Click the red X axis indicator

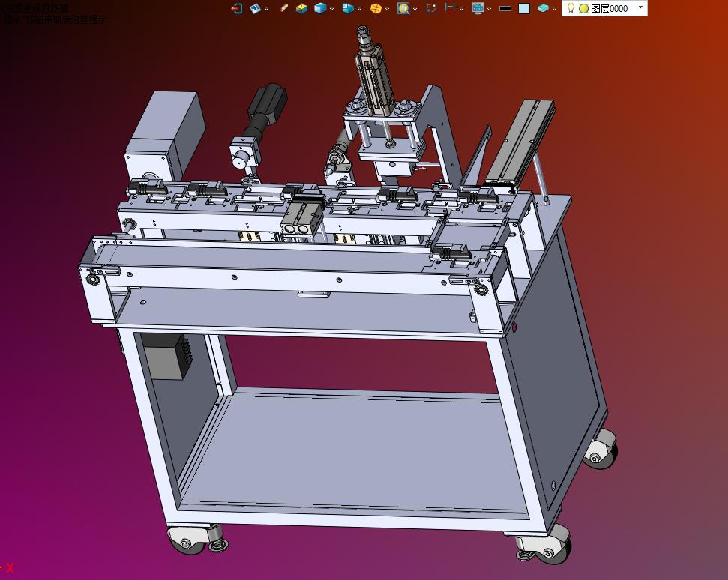[x=10, y=567]
